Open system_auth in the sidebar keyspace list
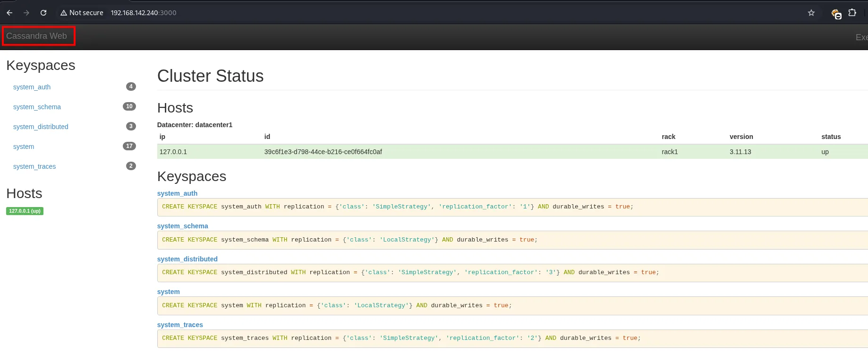 click(x=32, y=87)
